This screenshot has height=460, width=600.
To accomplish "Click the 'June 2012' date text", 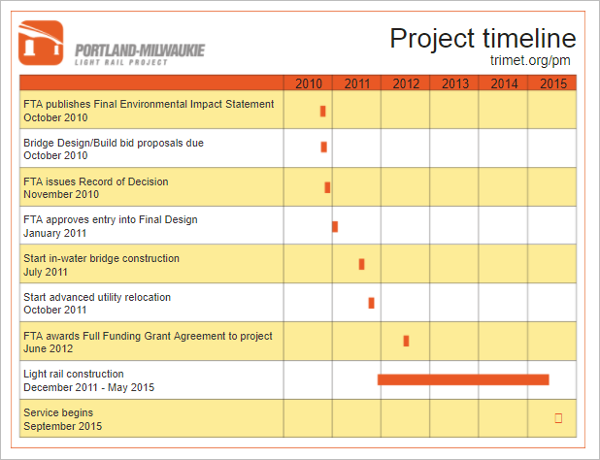I will click(x=48, y=349).
